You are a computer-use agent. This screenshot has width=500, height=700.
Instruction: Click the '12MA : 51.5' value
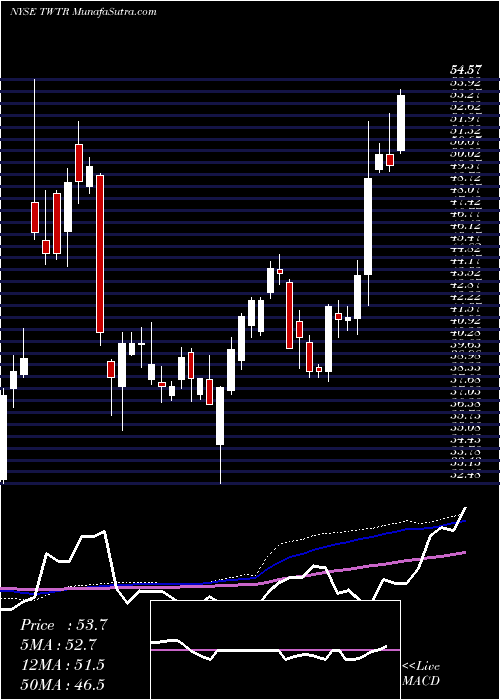62,665
